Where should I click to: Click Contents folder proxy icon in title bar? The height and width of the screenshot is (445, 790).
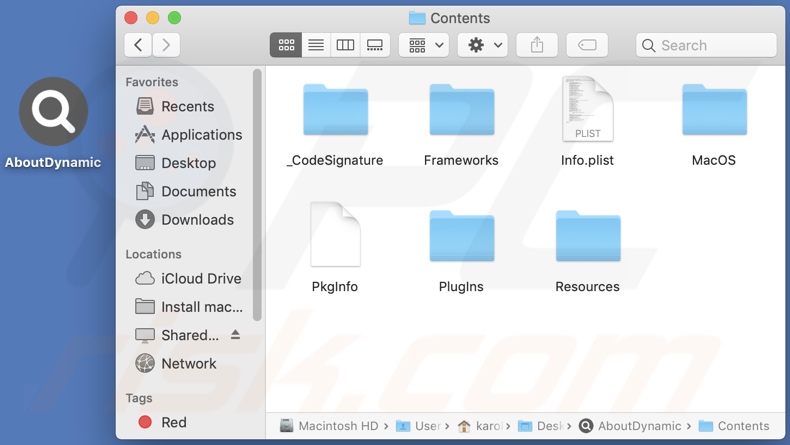click(417, 18)
